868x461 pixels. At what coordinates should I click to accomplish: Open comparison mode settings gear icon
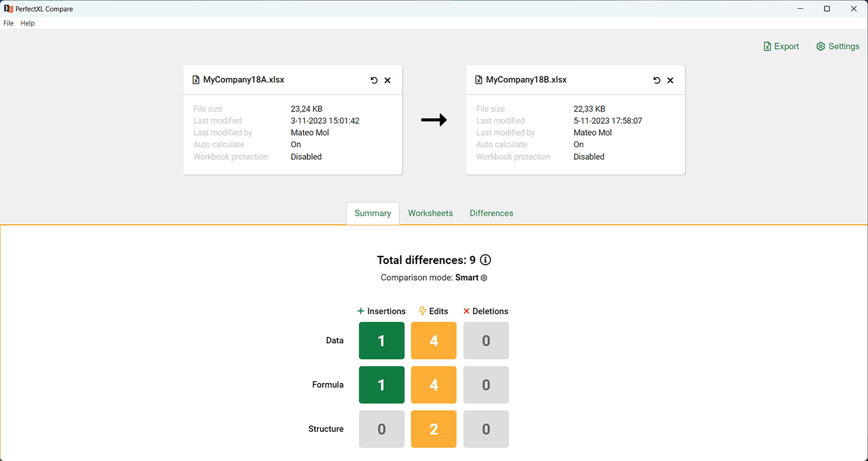click(484, 278)
